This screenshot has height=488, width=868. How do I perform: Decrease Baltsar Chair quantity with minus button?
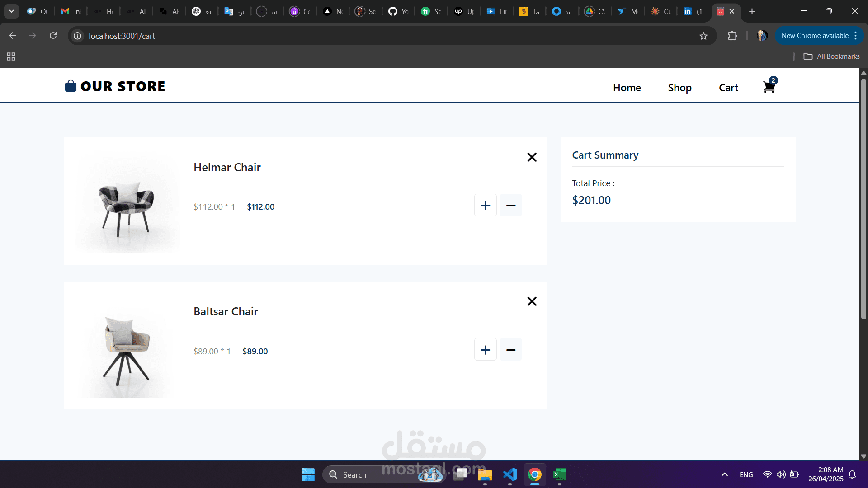pyautogui.click(x=511, y=350)
